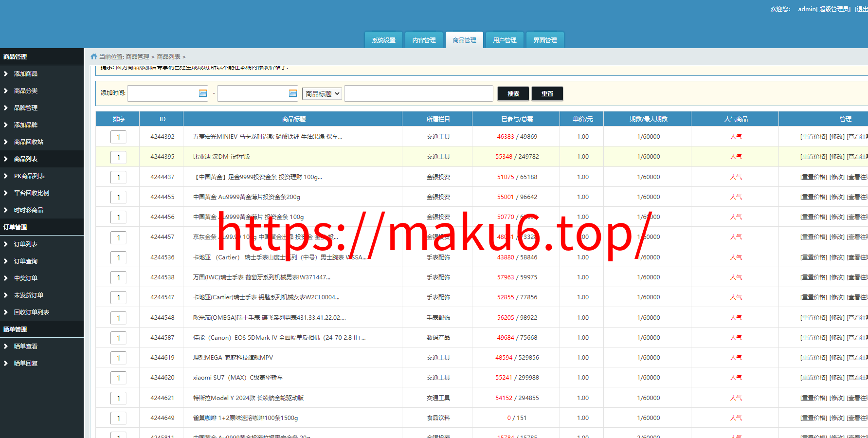Click the sort order box for ID 4244437
Screen dimensions: 868x438
tap(118, 178)
